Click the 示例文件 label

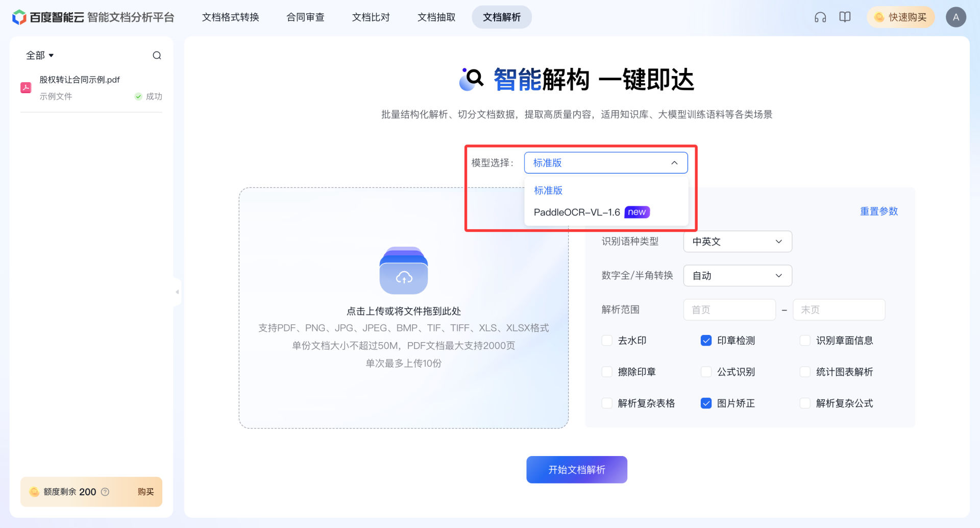click(x=56, y=97)
